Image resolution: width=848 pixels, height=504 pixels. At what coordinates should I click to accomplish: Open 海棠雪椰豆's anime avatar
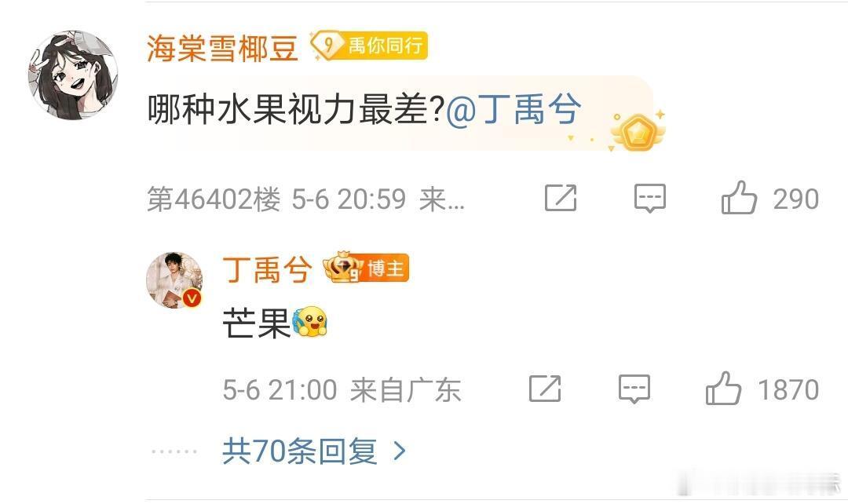pos(73,75)
